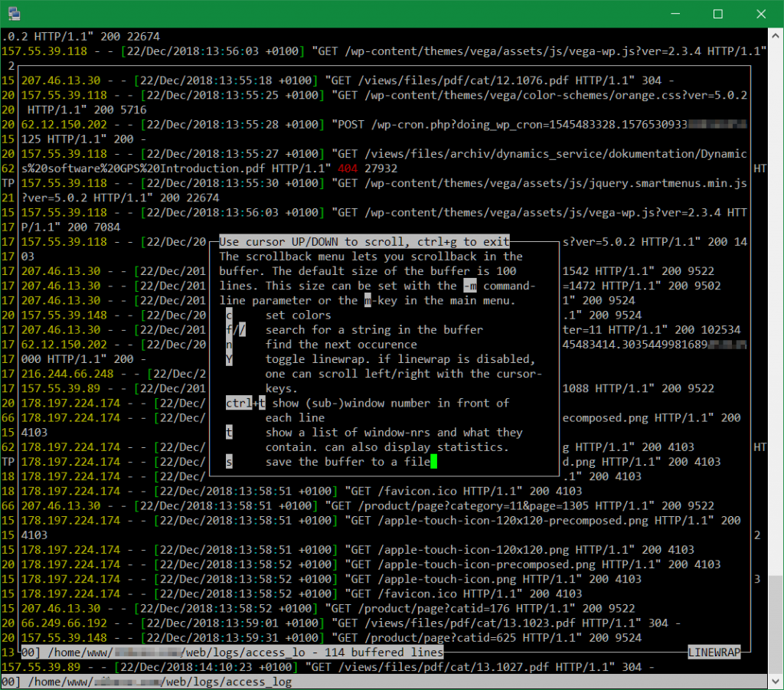Image resolution: width=784 pixels, height=690 pixels.
Task: Click the scrollbar down arrow
Action: pyautogui.click(x=776, y=682)
